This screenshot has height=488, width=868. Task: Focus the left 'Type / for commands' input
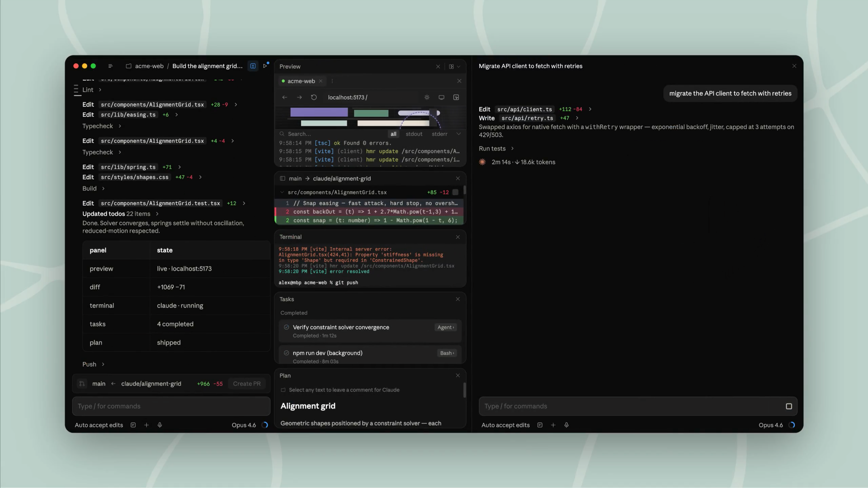coord(171,406)
